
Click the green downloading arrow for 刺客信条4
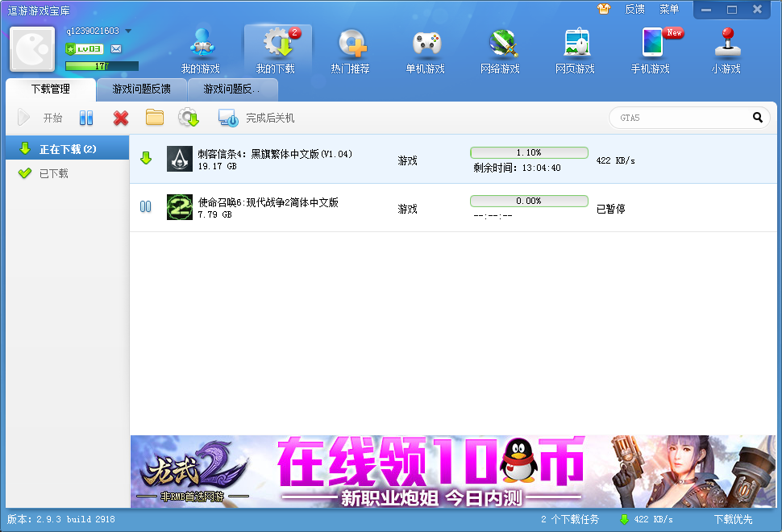(146, 159)
